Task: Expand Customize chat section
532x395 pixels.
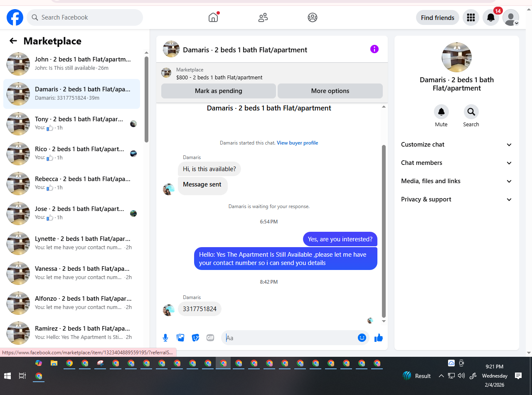Action: click(x=456, y=145)
